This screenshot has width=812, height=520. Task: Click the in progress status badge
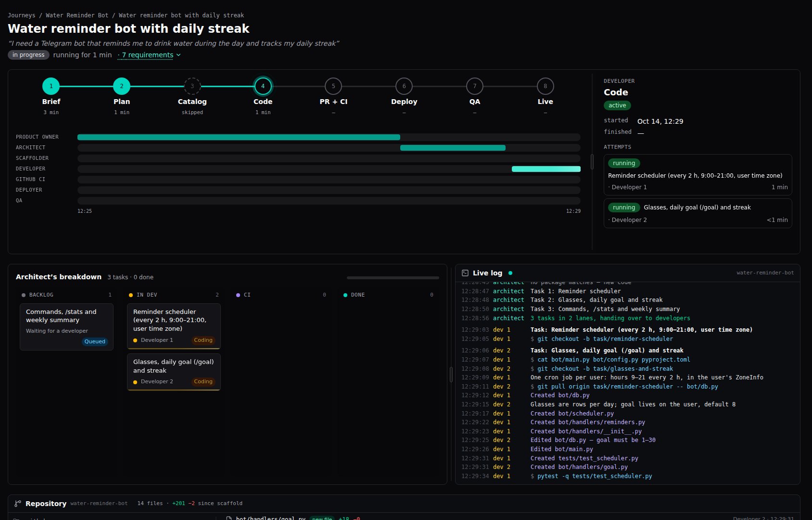pyautogui.click(x=28, y=55)
